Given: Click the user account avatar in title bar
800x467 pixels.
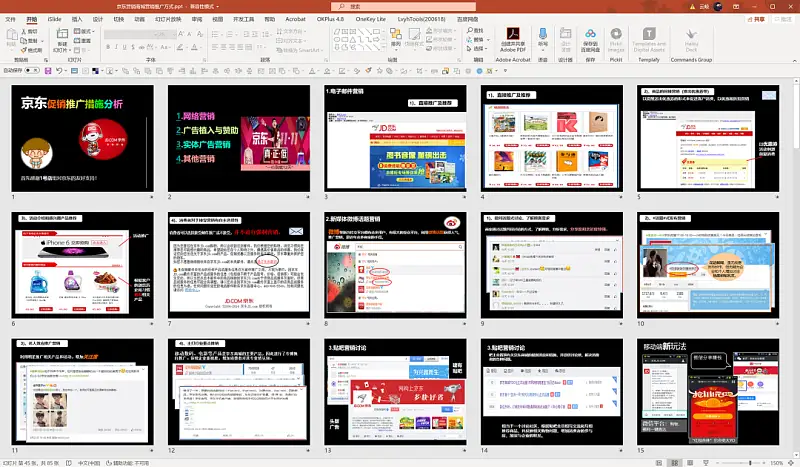Looking at the screenshot, I should coord(718,7).
